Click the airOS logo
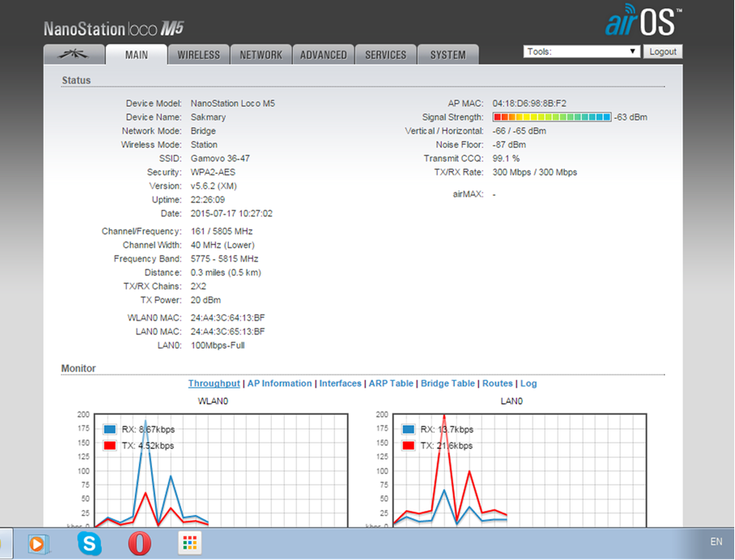This screenshot has height=560, width=735. [643, 20]
